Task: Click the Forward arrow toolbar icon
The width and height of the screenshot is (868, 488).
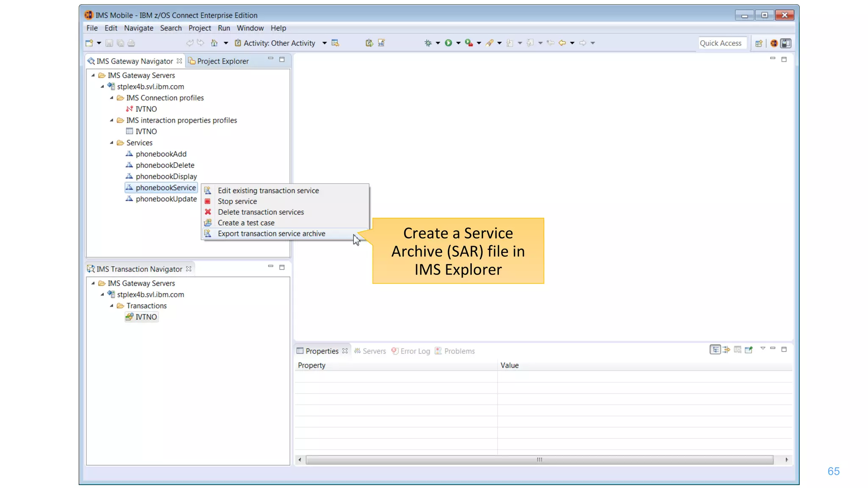Action: (583, 43)
